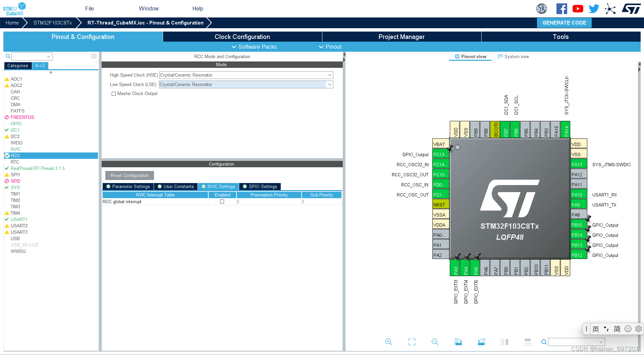Click IME emoji smiley icon
This screenshot has width=644, height=355.
pos(628,329)
